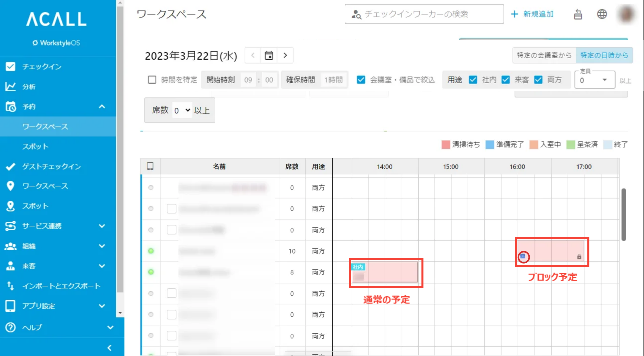644x356 pixels.
Task: Switch to 特定の会議室から view
Action: 544,55
